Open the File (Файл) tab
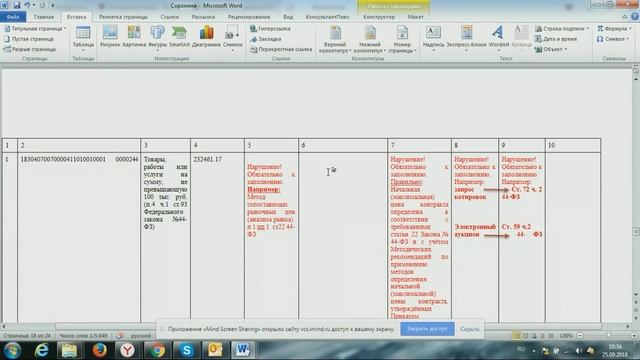The width and height of the screenshot is (640, 360). click(x=13, y=17)
